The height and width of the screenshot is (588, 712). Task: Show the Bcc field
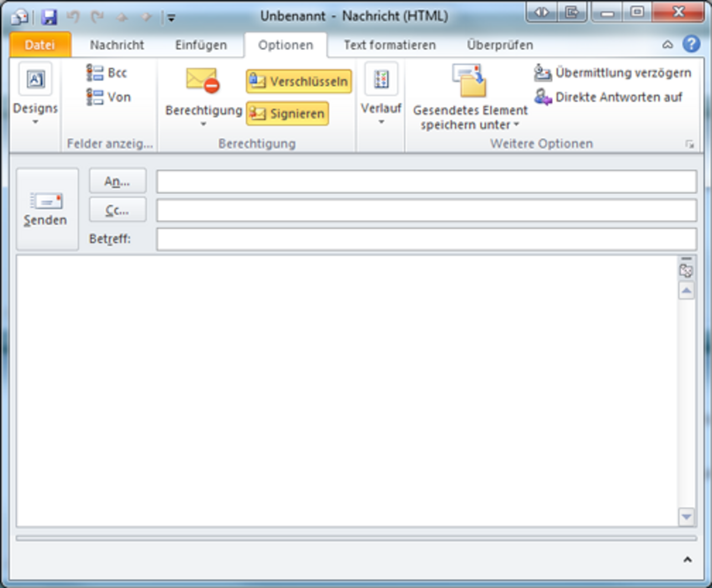[x=107, y=73]
